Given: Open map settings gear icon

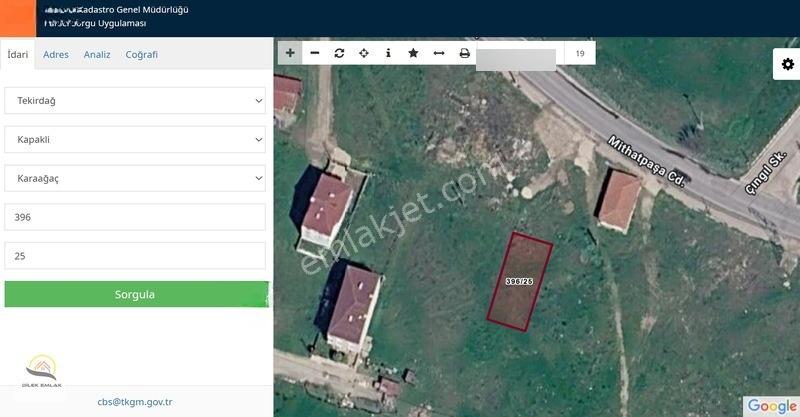Looking at the screenshot, I should pyautogui.click(x=787, y=64).
